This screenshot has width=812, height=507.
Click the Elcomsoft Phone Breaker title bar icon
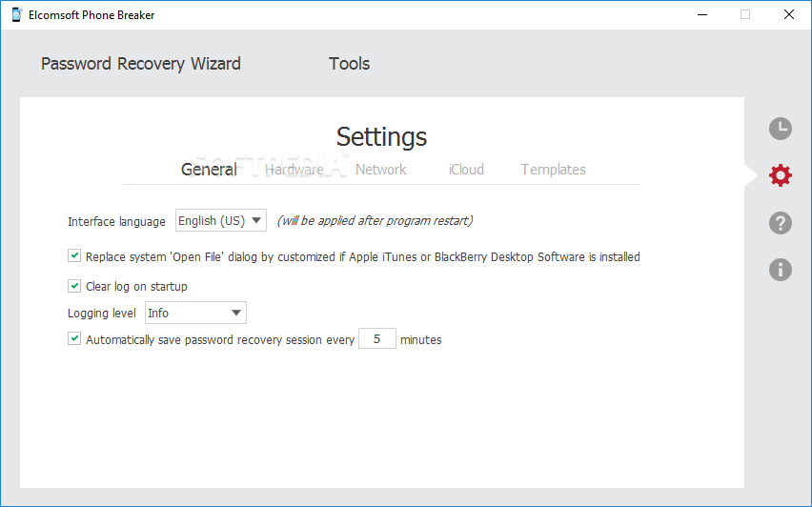point(16,14)
